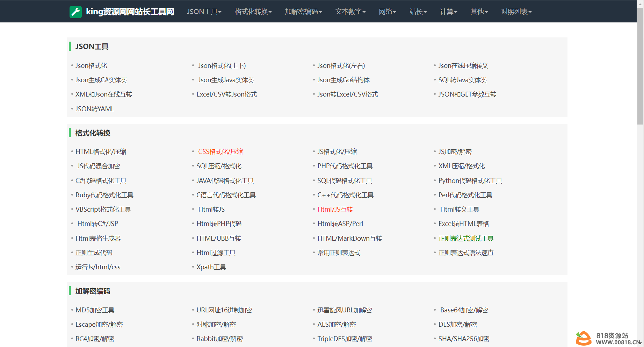
Task: Select the 站长 menu item
Action: [418, 12]
